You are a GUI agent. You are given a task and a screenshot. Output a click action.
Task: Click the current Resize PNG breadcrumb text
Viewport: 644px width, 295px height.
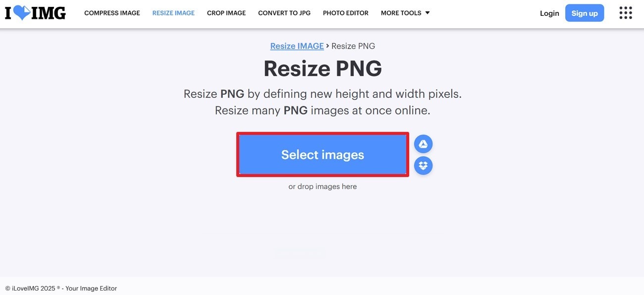[353, 46]
